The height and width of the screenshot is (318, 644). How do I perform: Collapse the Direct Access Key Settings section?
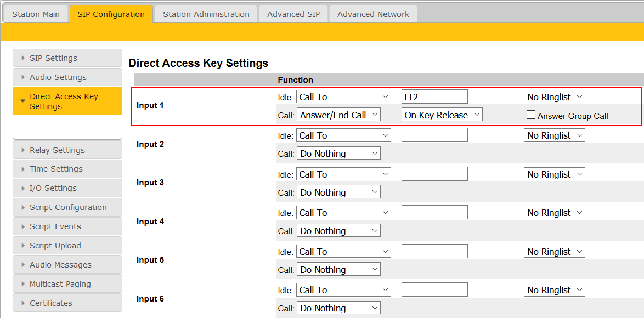point(64,101)
